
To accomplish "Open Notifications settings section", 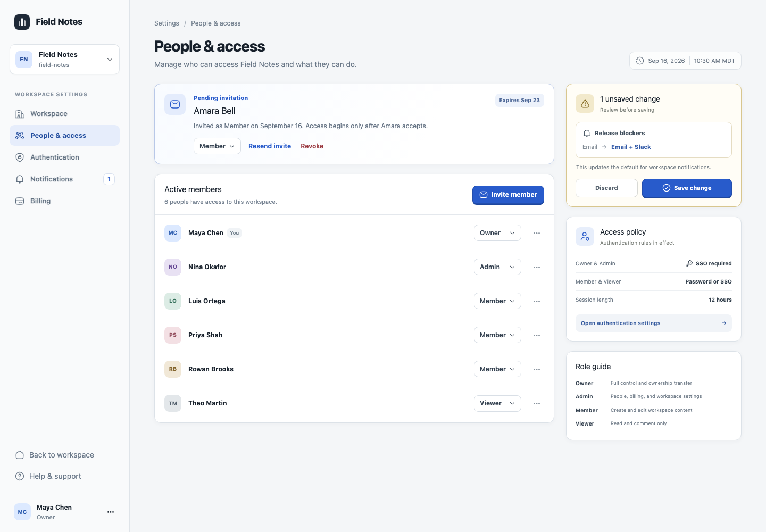I will (x=64, y=179).
